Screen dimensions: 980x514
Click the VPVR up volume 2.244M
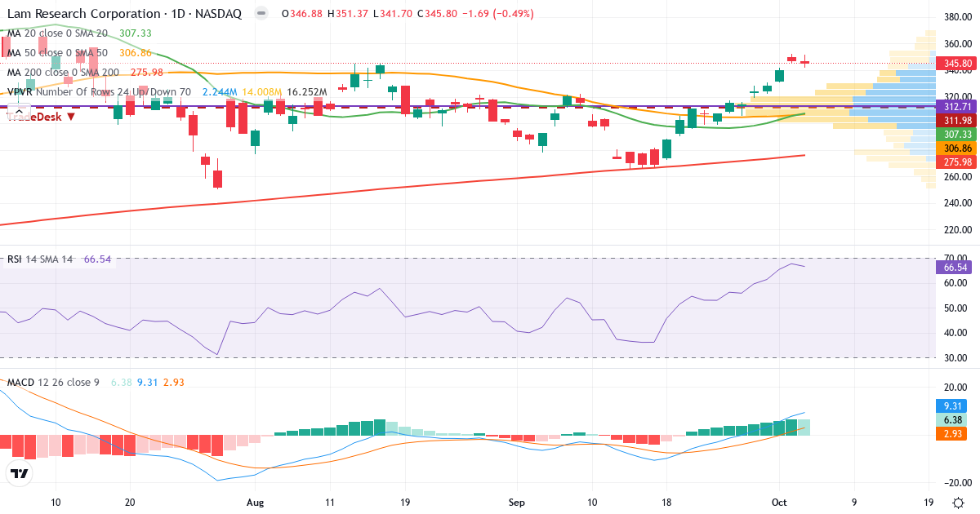218,92
